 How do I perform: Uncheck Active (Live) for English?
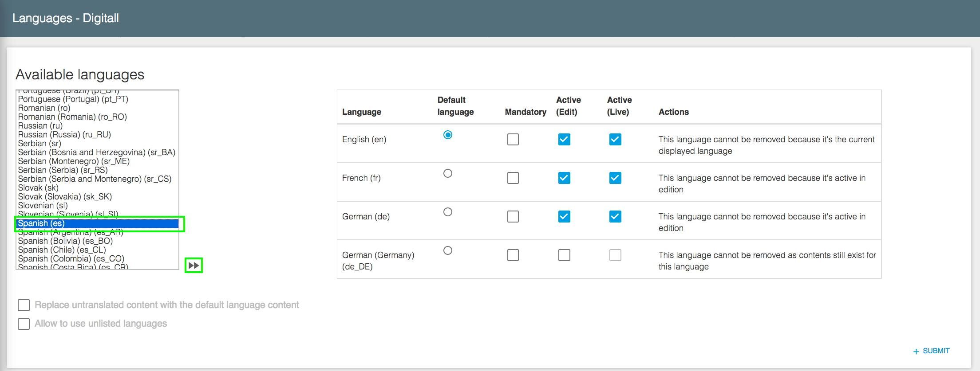[x=615, y=139]
